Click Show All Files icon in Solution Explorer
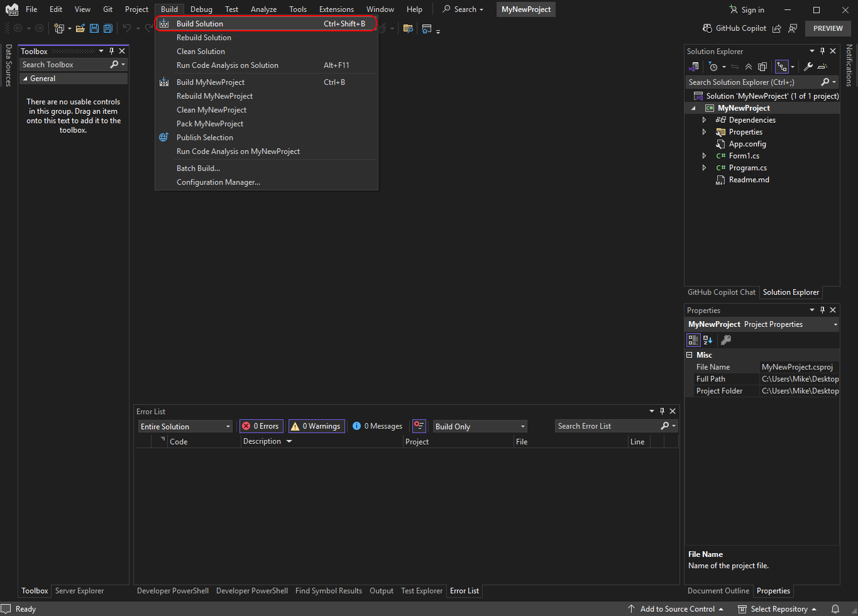 coord(762,67)
